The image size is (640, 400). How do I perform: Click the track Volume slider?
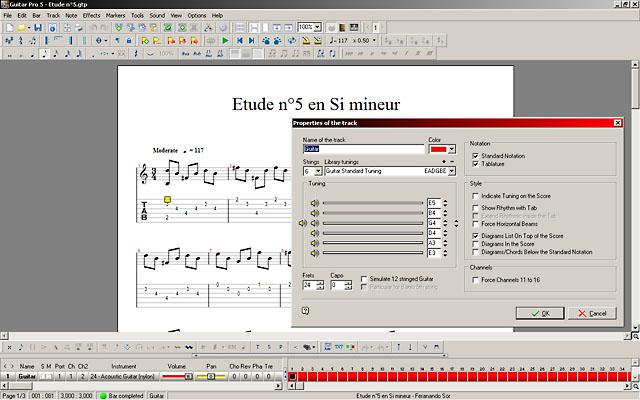tap(178, 376)
